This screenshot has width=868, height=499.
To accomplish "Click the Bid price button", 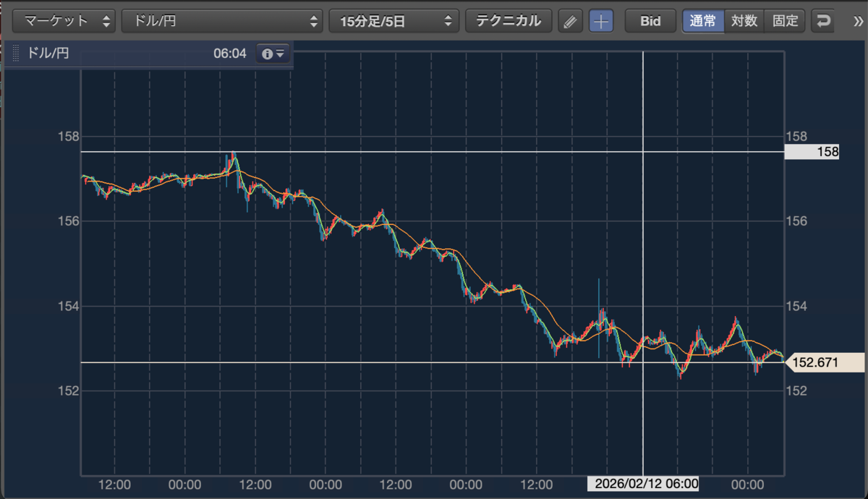I will click(x=650, y=21).
